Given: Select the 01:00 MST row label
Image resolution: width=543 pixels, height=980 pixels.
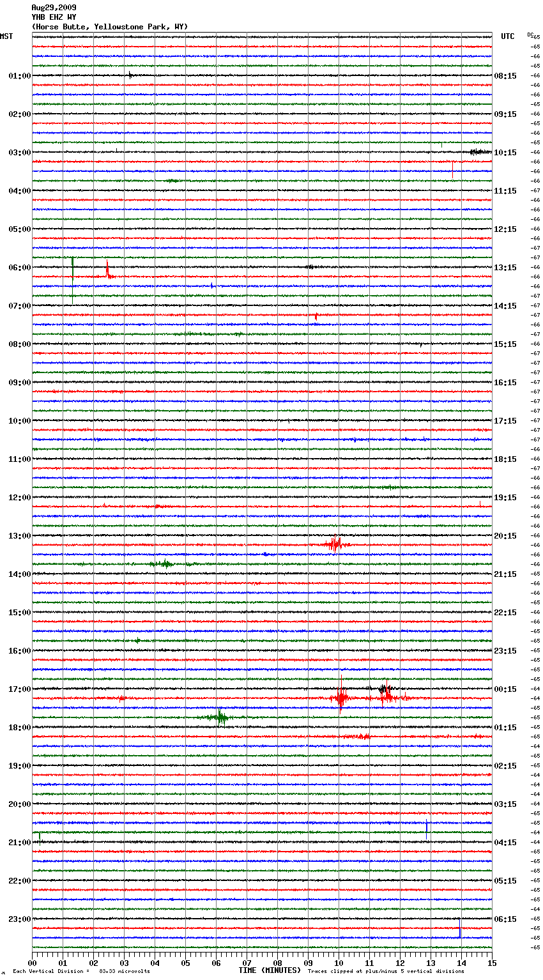Looking at the screenshot, I should tap(19, 76).
